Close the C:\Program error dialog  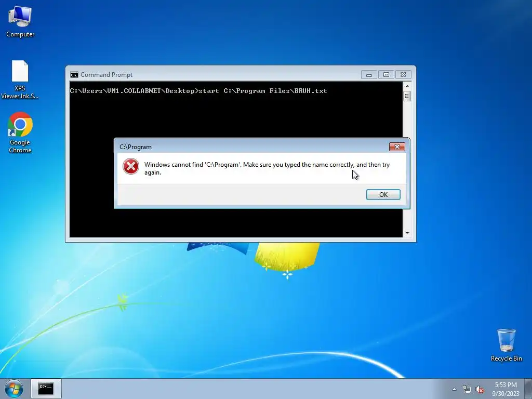click(397, 147)
